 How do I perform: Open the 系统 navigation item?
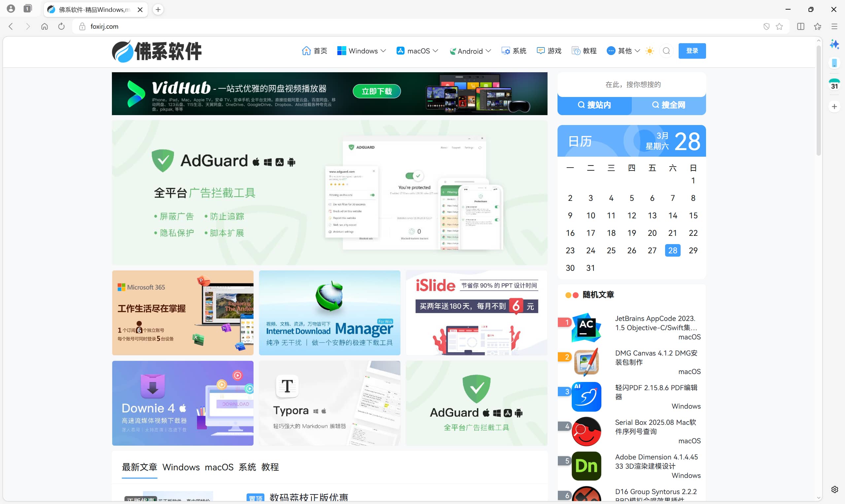514,51
